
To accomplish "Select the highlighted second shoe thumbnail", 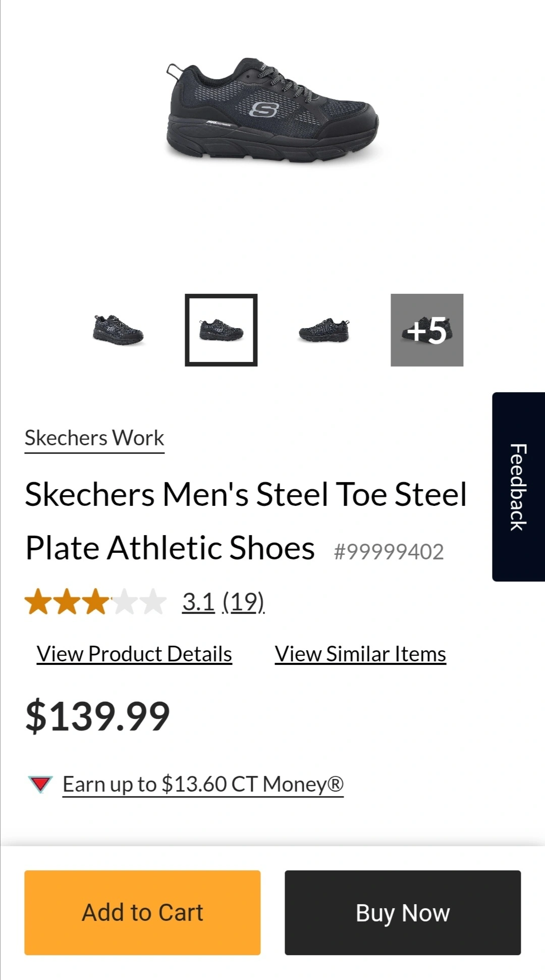I will click(221, 330).
